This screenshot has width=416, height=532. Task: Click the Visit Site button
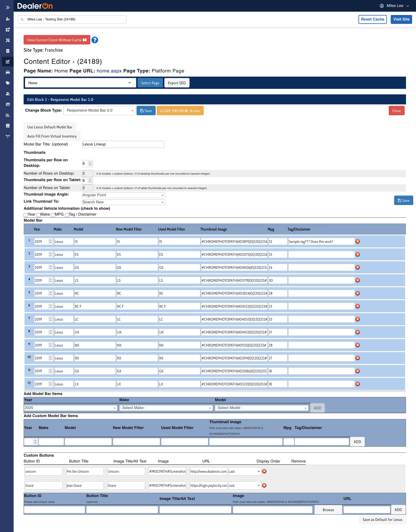[401, 19]
